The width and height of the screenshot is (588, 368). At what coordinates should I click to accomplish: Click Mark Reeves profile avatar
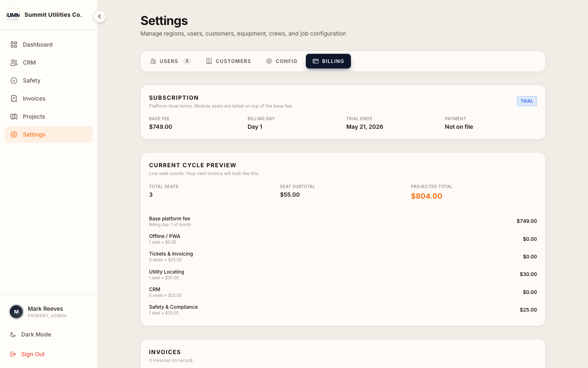16,312
